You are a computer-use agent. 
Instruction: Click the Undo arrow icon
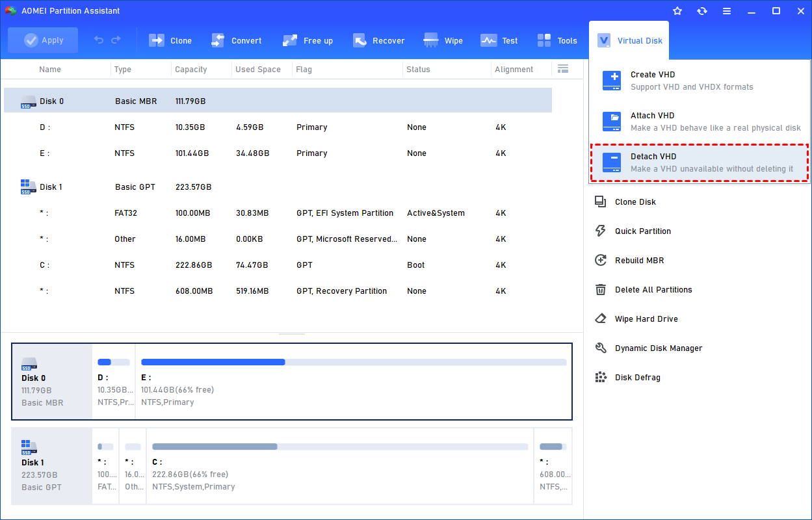[x=99, y=40]
